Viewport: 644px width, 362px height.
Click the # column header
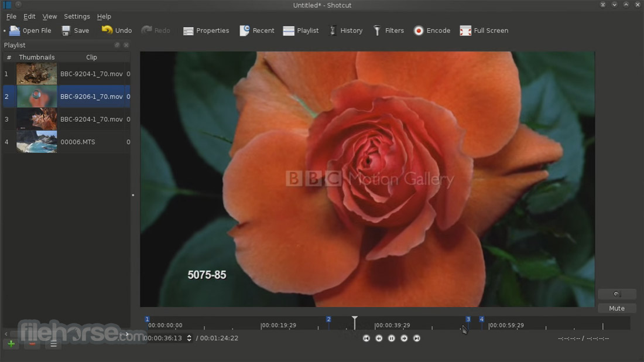pos(9,57)
